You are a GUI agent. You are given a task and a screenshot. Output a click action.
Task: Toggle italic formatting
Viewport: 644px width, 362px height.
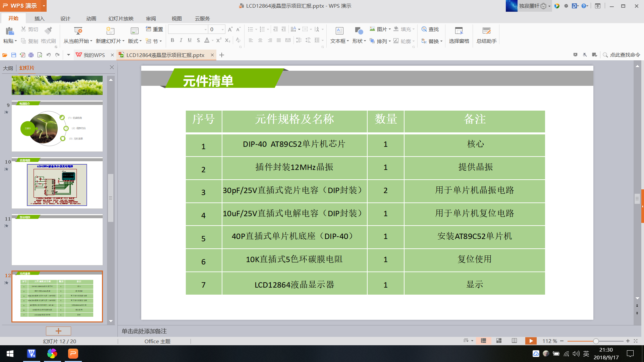[x=181, y=40]
